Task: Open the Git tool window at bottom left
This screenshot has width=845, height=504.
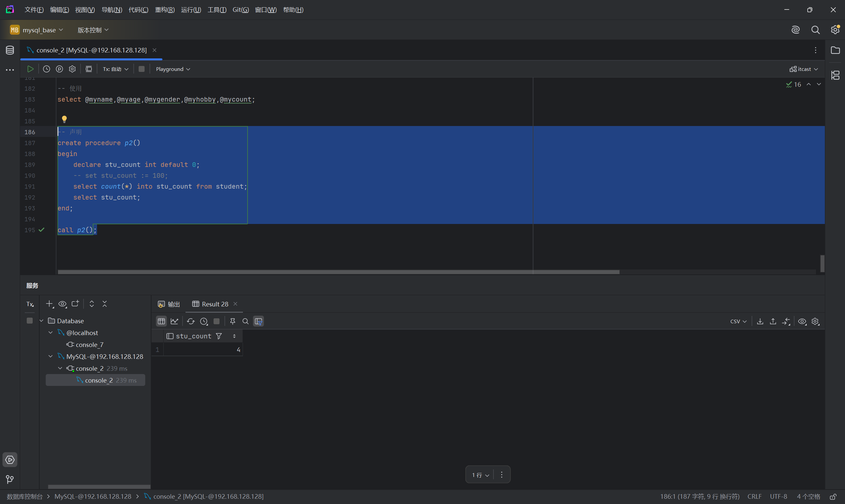Action: pos(10,479)
